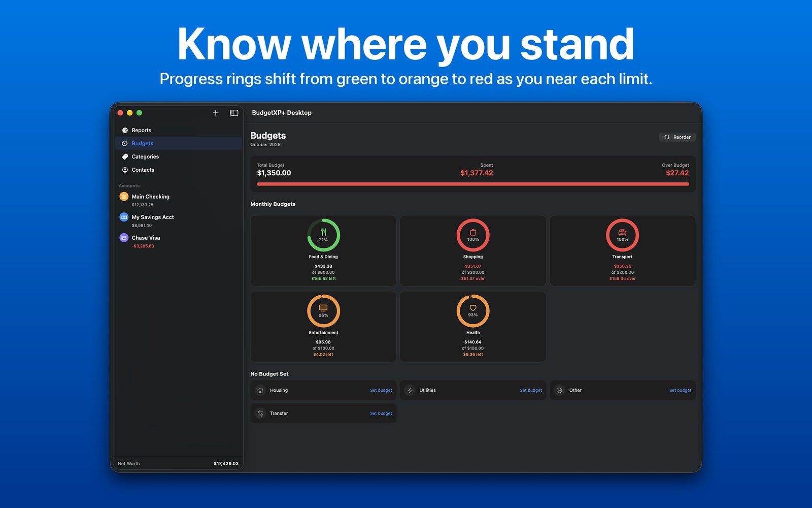Click Set budget for Housing
This screenshot has width=812, height=508.
(381, 391)
